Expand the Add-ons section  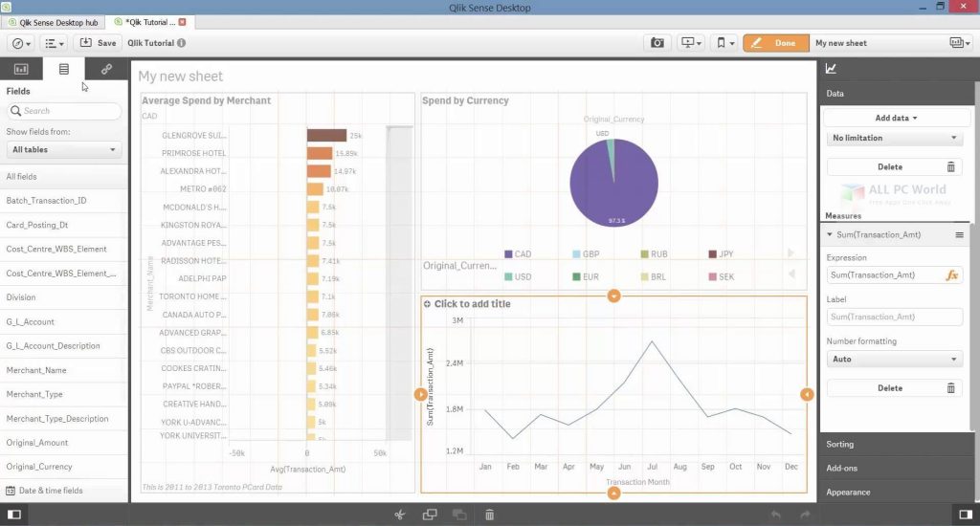pyautogui.click(x=896, y=468)
